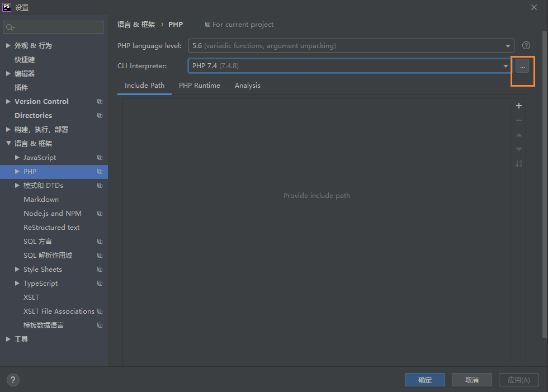Viewport: 548px width, 392px height.
Task: Switch to the Include Path tab
Action: pos(144,86)
